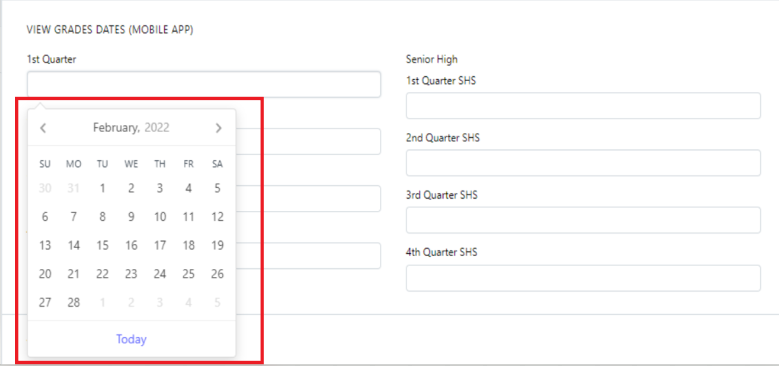The width and height of the screenshot is (779, 366).
Task: Open the 1st Quarter SHS date field
Action: pyautogui.click(x=583, y=105)
